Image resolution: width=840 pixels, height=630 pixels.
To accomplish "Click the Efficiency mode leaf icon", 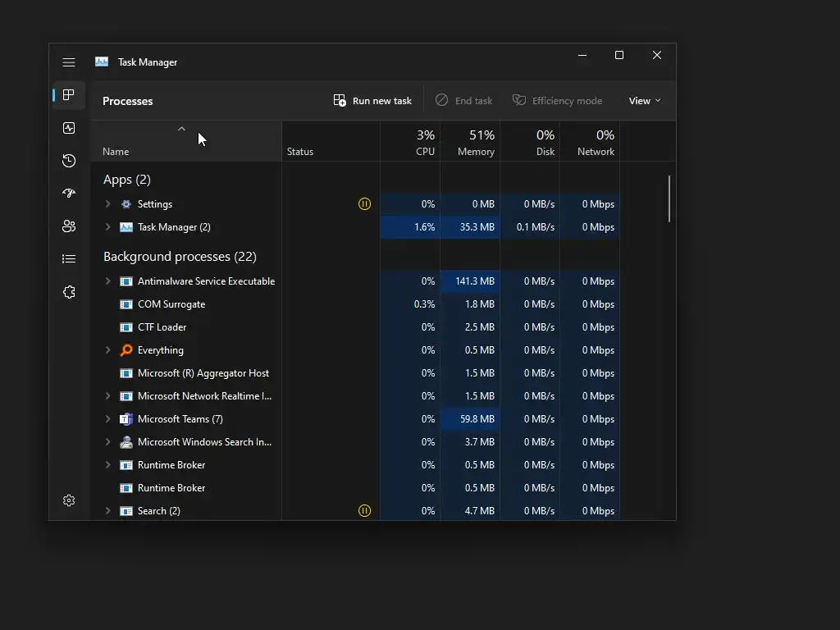I will click(518, 100).
